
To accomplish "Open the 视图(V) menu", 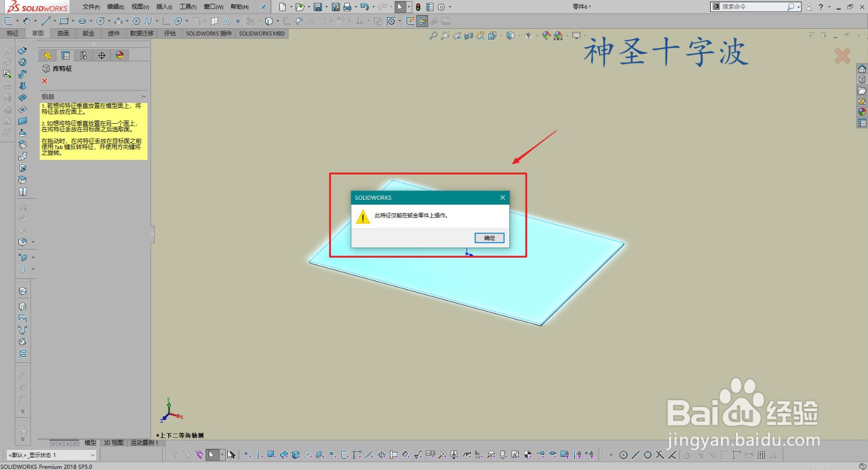I will tap(140, 7).
